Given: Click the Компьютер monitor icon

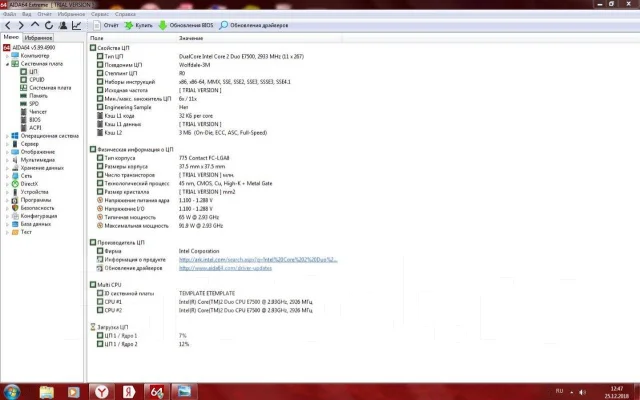Looking at the screenshot, I should click(15, 56).
